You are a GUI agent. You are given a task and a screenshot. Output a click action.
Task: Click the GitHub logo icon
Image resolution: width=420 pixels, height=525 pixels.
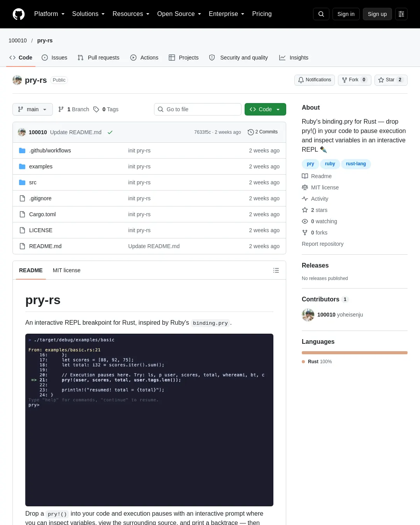pos(19,14)
